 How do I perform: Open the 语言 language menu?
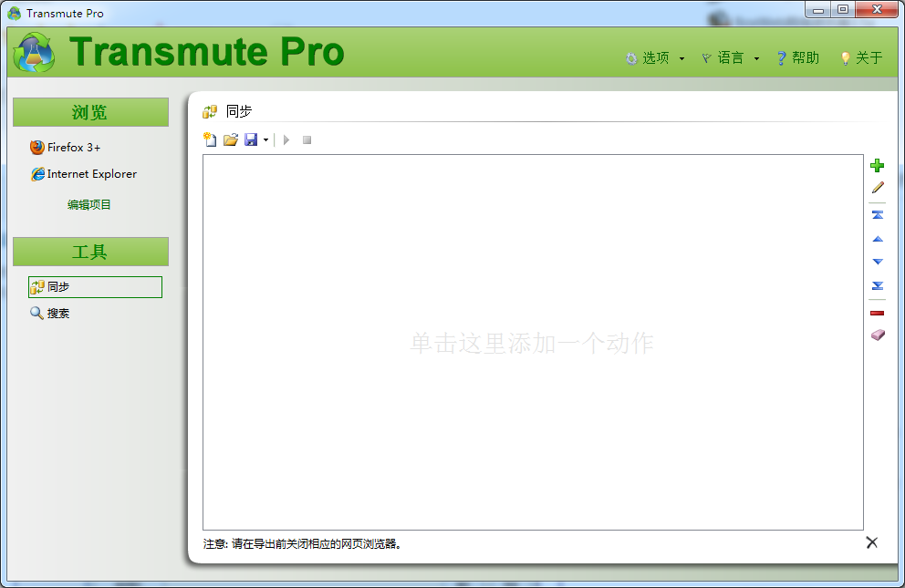coord(730,57)
